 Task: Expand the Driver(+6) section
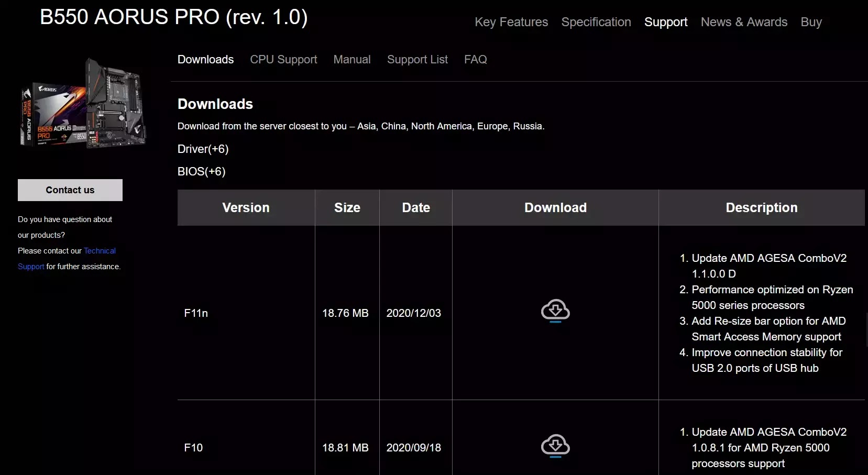click(x=203, y=149)
